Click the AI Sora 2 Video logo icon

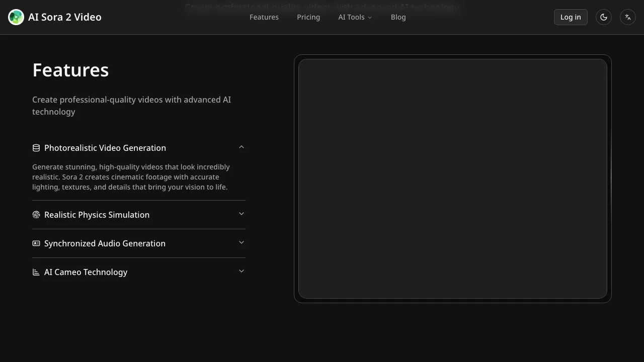(x=16, y=17)
